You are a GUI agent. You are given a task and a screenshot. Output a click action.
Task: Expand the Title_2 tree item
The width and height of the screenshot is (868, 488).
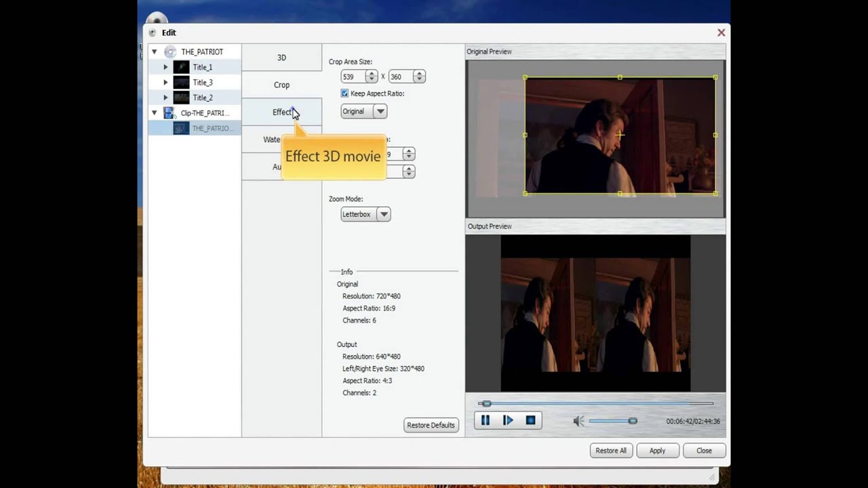[x=165, y=98]
